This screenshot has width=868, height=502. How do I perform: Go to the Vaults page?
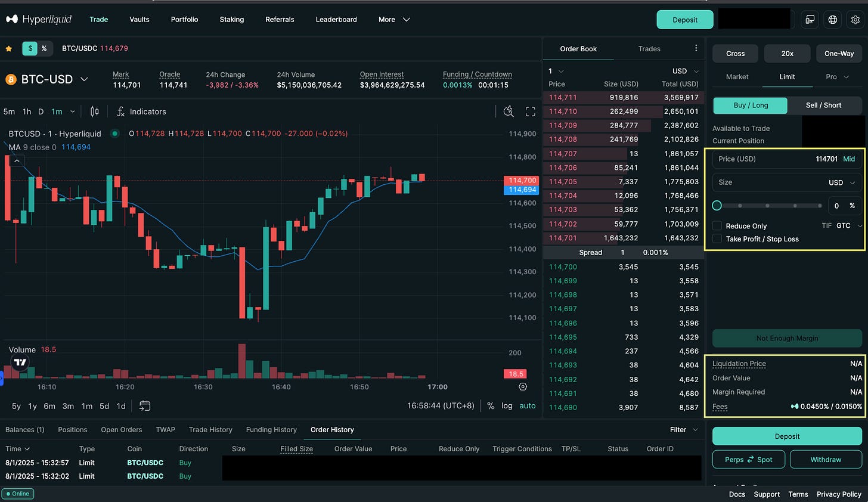pyautogui.click(x=139, y=20)
